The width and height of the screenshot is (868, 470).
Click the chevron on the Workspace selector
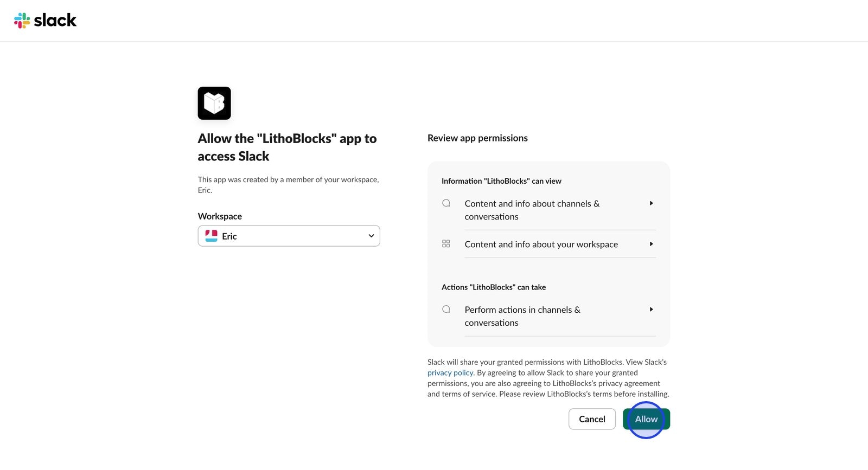click(x=371, y=236)
